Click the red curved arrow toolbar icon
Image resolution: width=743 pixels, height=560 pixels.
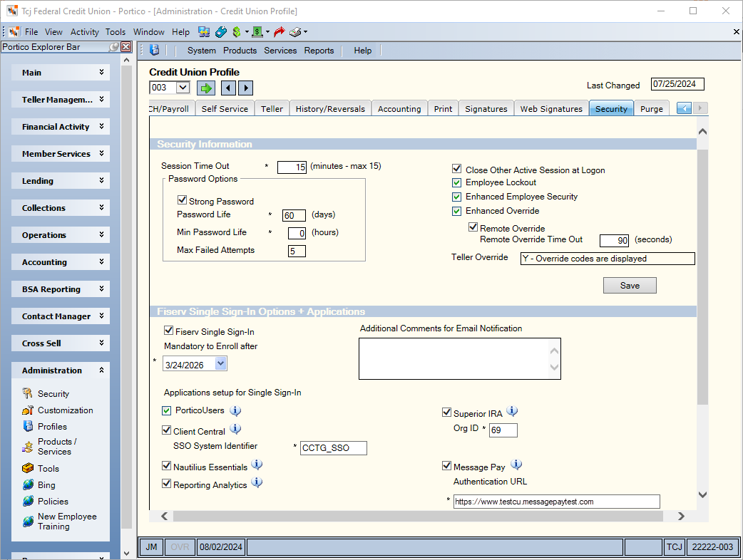279,32
